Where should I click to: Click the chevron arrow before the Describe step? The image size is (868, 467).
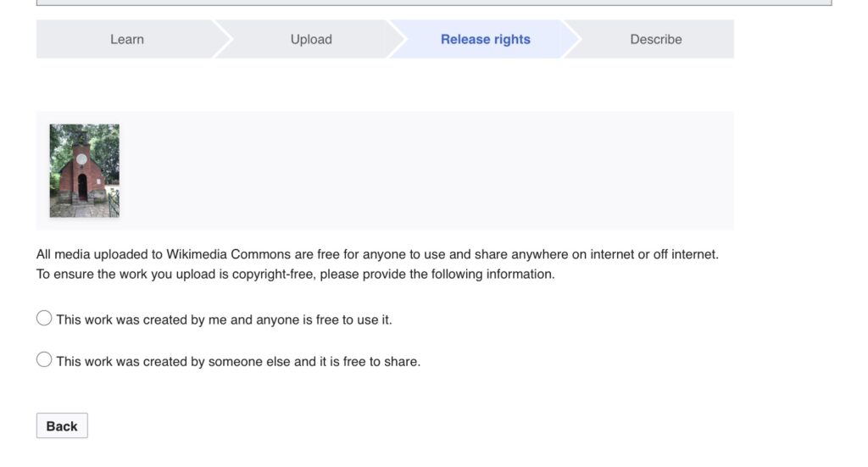(571, 39)
